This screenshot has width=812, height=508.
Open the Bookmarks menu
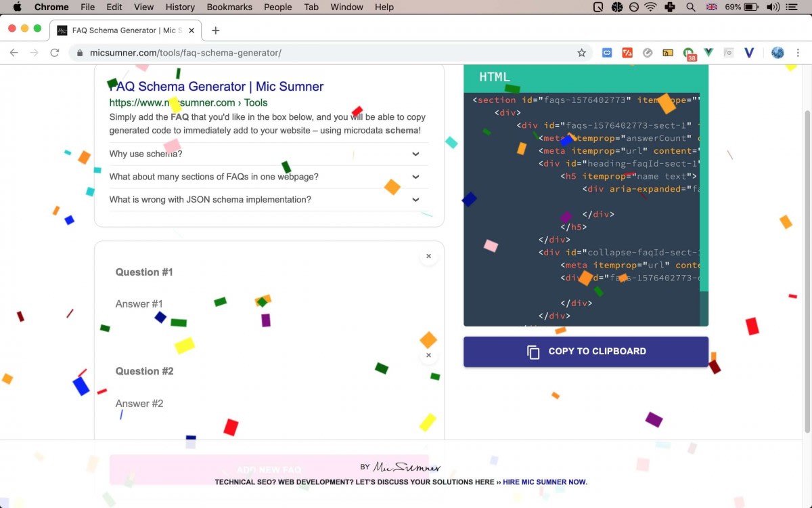(230, 7)
